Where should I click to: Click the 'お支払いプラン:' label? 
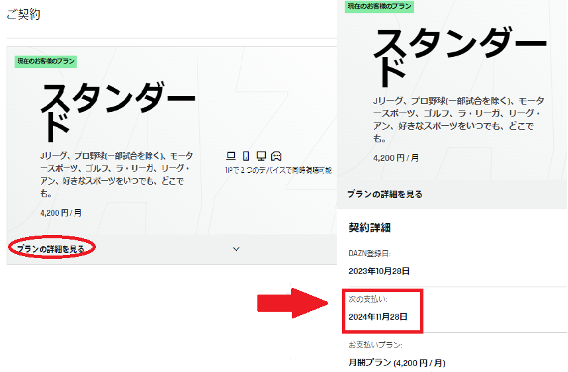(375, 345)
